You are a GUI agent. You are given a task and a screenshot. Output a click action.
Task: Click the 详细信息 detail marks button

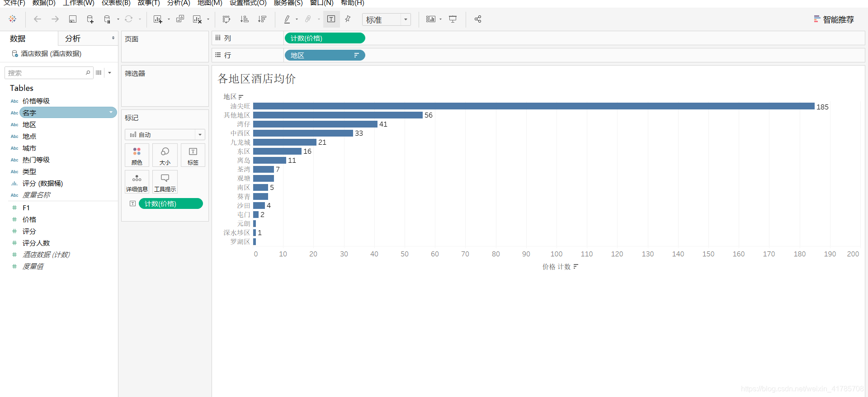click(x=137, y=182)
